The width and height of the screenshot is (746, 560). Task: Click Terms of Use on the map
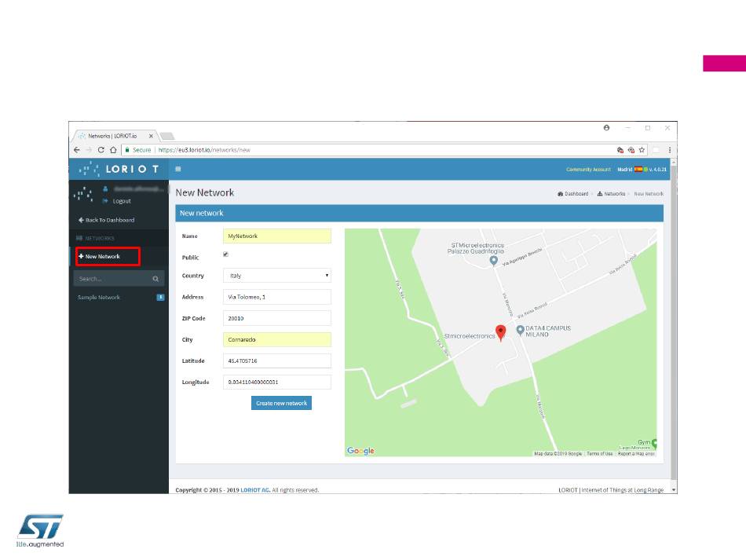(599, 454)
